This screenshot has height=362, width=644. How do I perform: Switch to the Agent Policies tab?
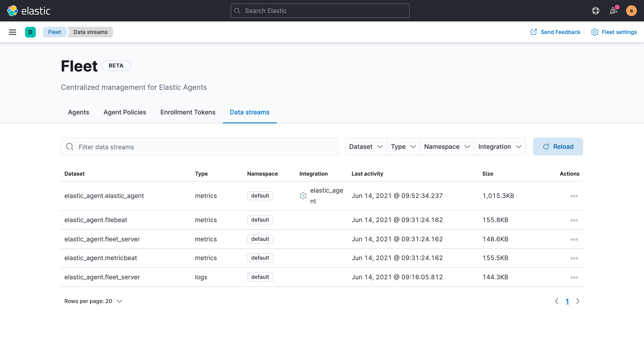point(125,112)
